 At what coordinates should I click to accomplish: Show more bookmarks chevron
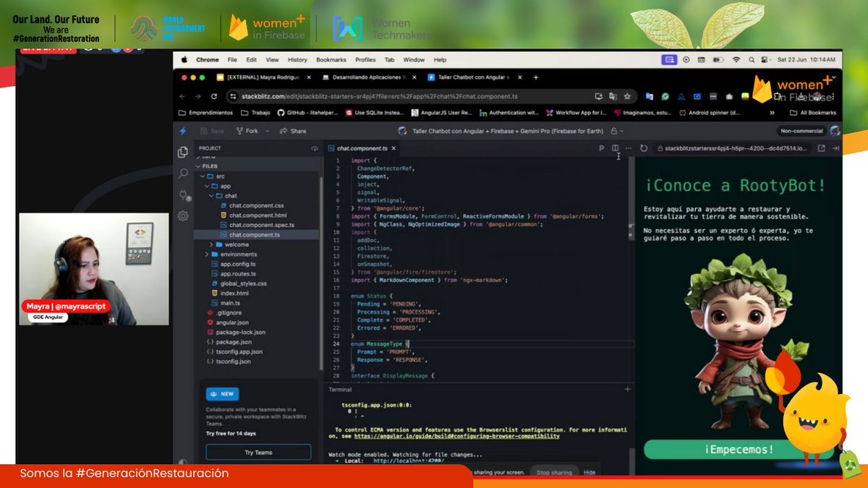click(x=773, y=113)
